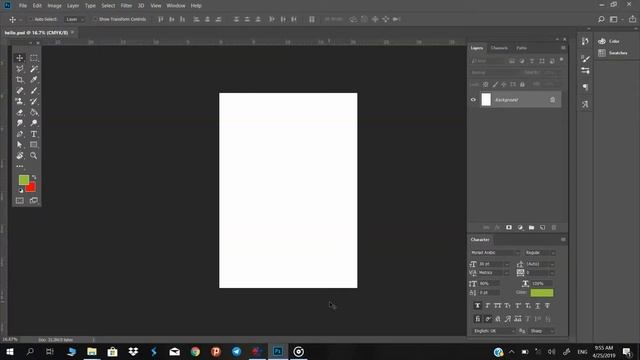The height and width of the screenshot is (360, 640).
Task: Select the Paint Bucket tool
Action: tap(33, 112)
